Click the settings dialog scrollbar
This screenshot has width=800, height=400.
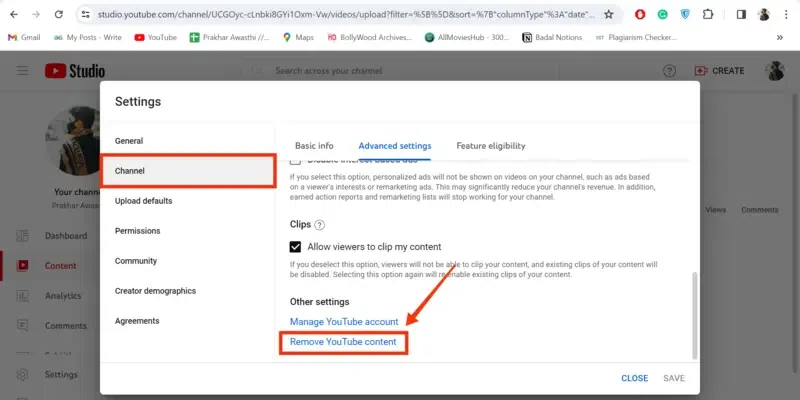pos(694,315)
